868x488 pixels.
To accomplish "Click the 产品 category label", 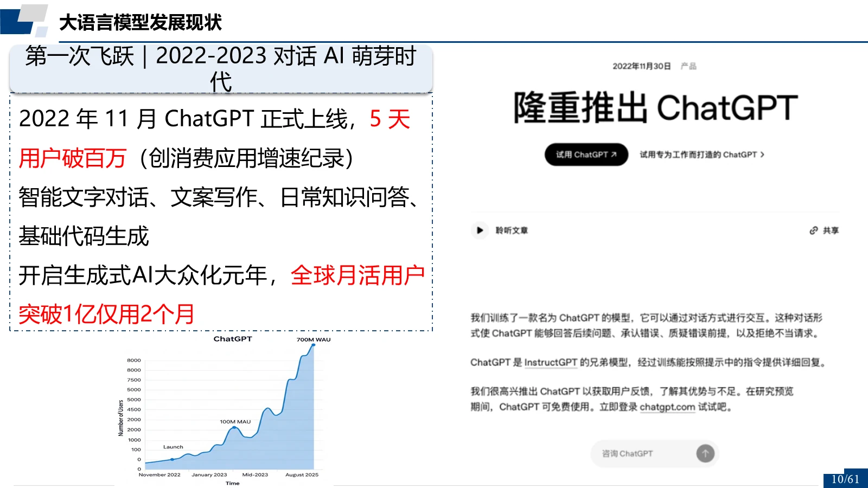I will click(x=688, y=66).
